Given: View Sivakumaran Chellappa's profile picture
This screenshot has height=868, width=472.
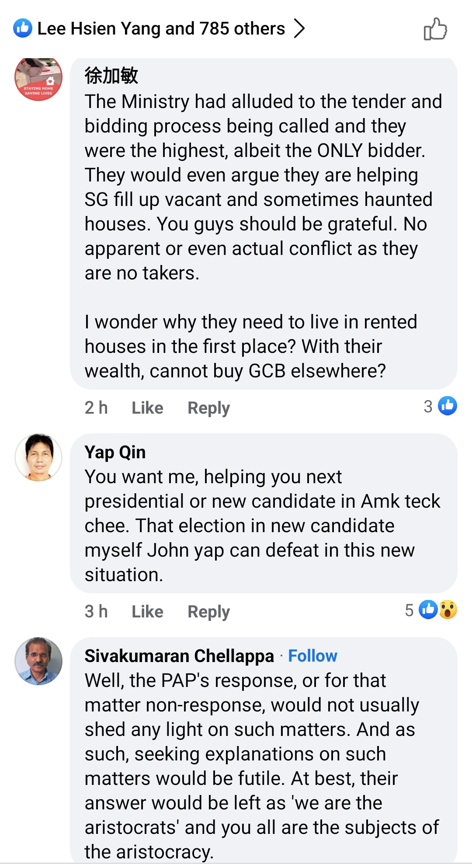Looking at the screenshot, I should point(38,661).
